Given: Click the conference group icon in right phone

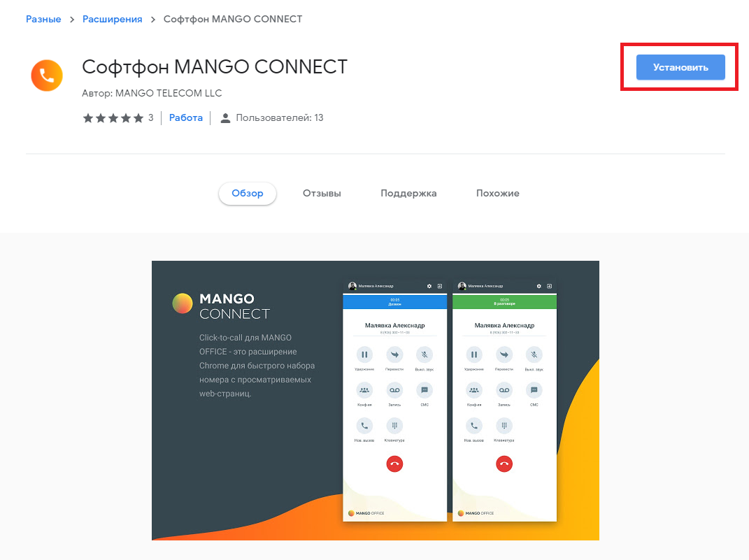Looking at the screenshot, I should pos(474,390).
